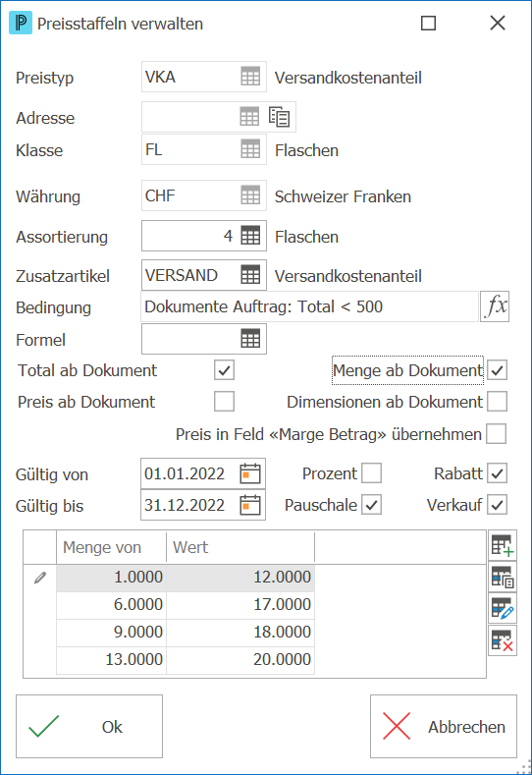
Task: Open Assortierung lookup table icon
Action: point(250,236)
